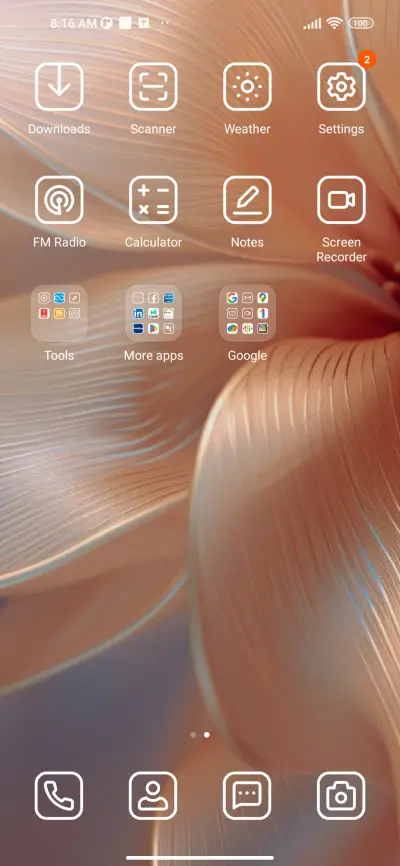Tap the "Calculator" label
The image size is (400, 866).
pyautogui.click(x=153, y=242)
